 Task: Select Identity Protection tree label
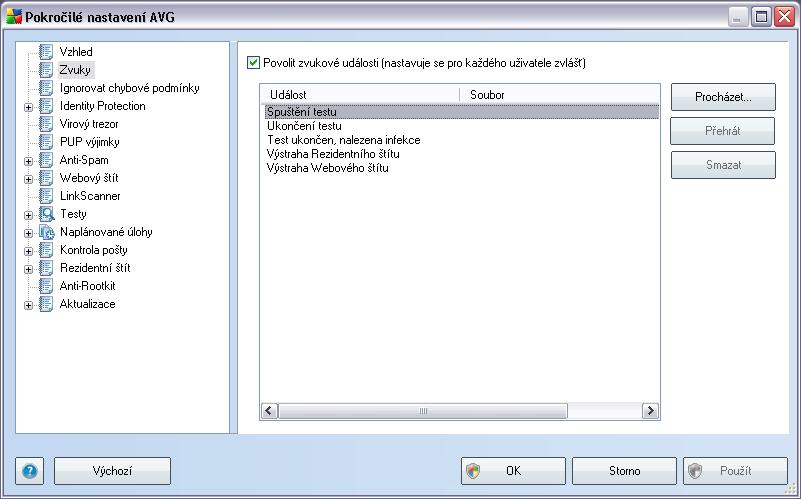[x=103, y=106]
